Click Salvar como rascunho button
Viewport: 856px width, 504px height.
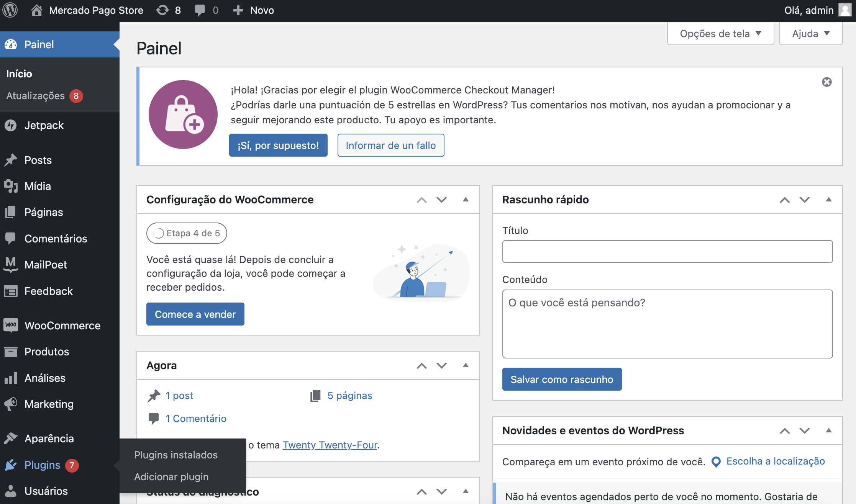pos(561,379)
